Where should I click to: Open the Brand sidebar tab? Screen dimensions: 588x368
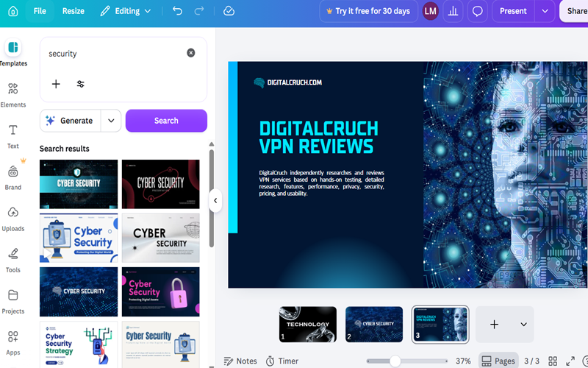(x=13, y=177)
